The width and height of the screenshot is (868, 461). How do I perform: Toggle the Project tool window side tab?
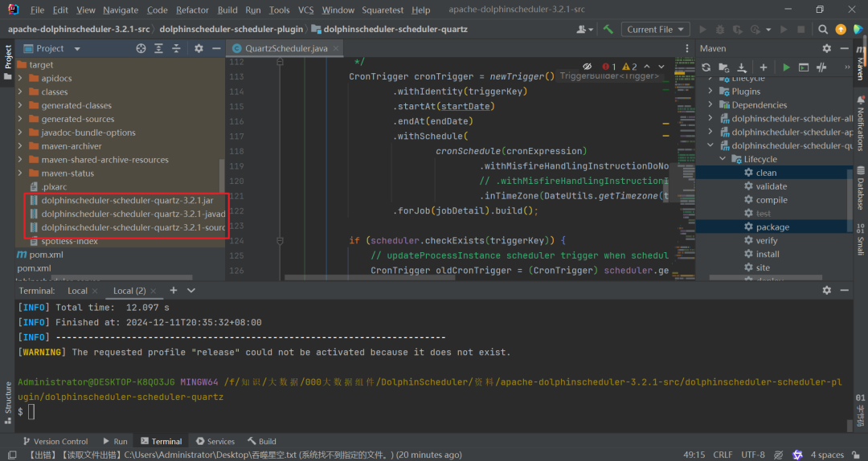[8, 58]
